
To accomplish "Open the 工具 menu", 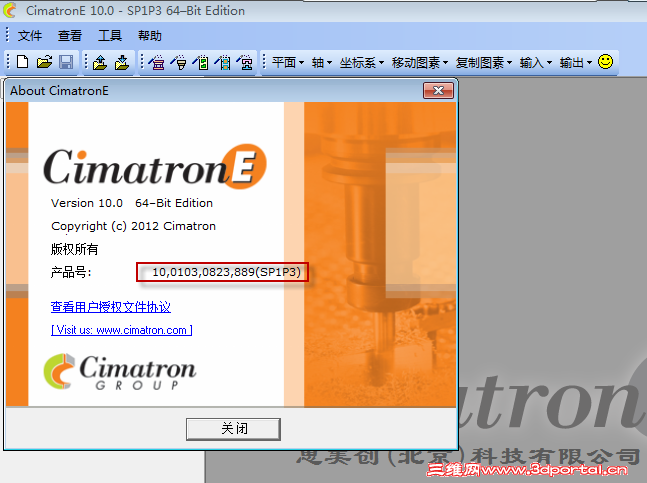I will (x=110, y=36).
